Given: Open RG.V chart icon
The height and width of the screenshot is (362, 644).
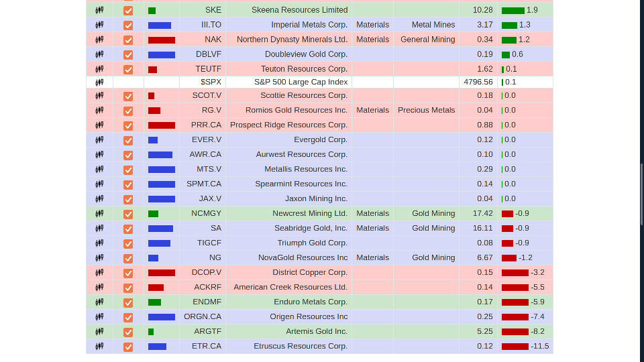Looking at the screenshot, I should click(99, 110).
